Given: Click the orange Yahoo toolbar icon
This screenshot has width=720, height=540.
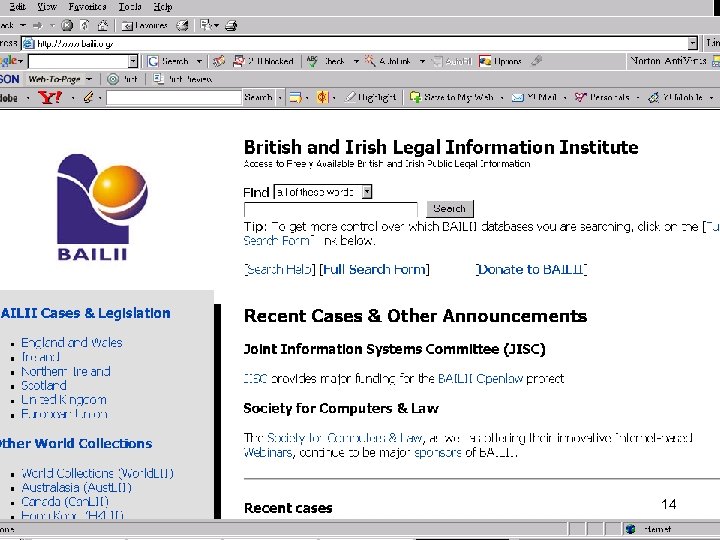Looking at the screenshot, I should tap(322, 97).
